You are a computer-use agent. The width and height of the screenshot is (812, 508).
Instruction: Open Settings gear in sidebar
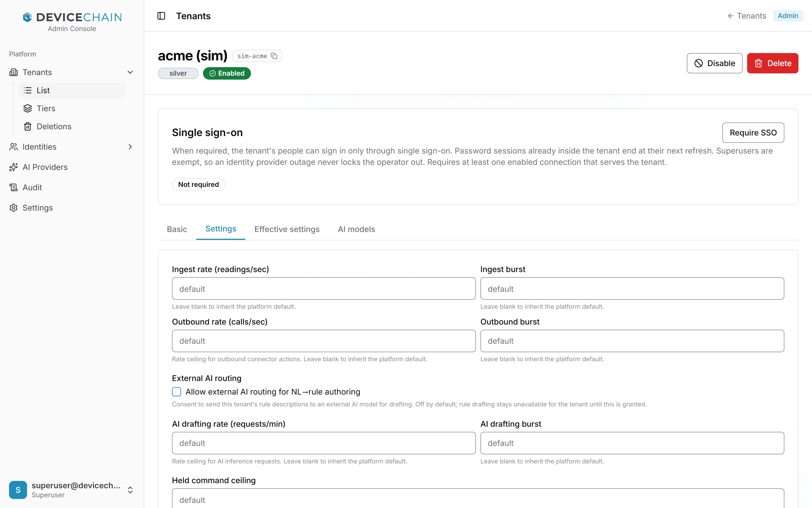14,208
